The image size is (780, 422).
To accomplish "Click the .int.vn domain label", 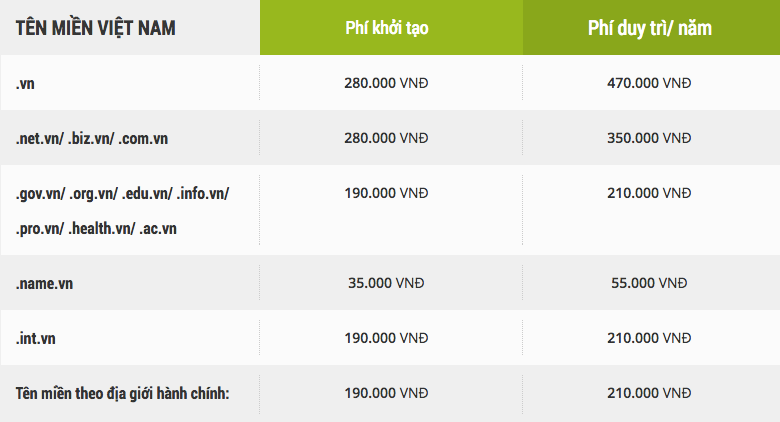I will (35, 338).
